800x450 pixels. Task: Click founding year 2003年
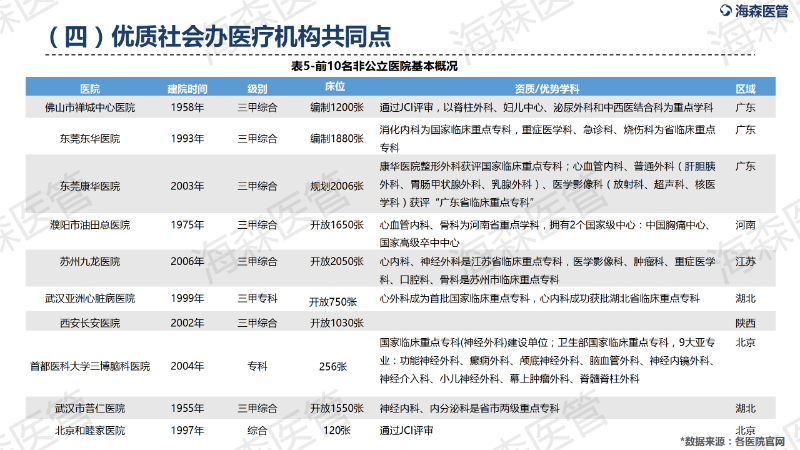[x=187, y=186]
